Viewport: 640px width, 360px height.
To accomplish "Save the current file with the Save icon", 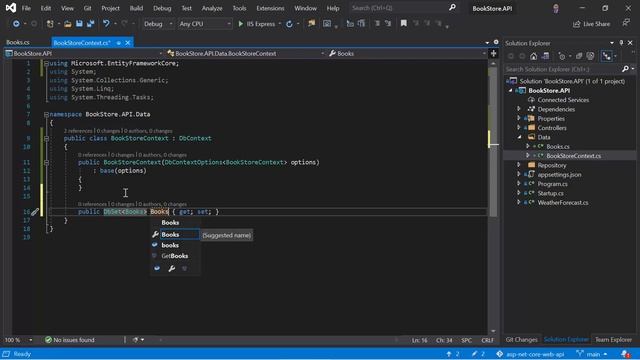I will point(79,24).
